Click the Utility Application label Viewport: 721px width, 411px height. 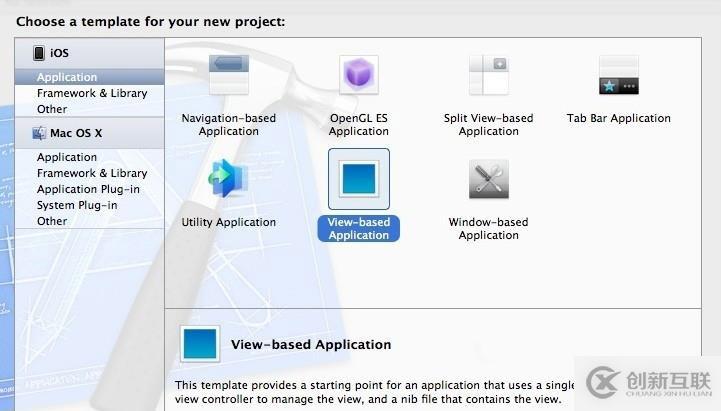pyautogui.click(x=229, y=222)
